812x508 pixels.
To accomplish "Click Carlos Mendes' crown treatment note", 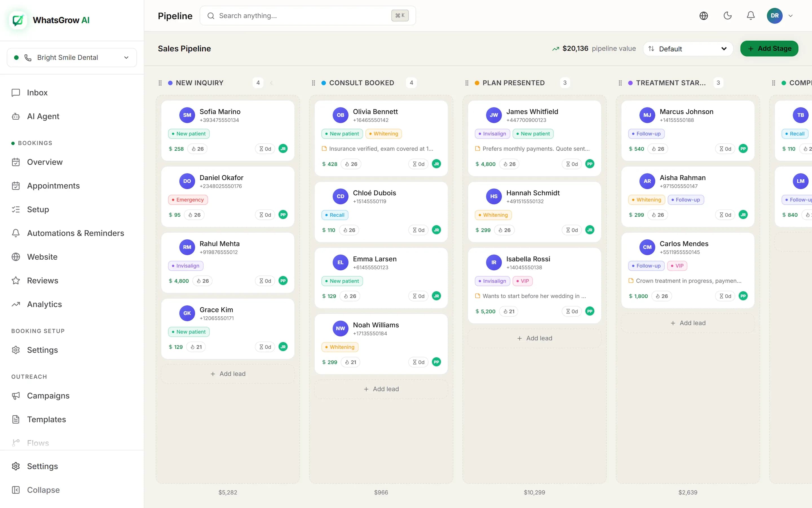I will [x=689, y=281].
